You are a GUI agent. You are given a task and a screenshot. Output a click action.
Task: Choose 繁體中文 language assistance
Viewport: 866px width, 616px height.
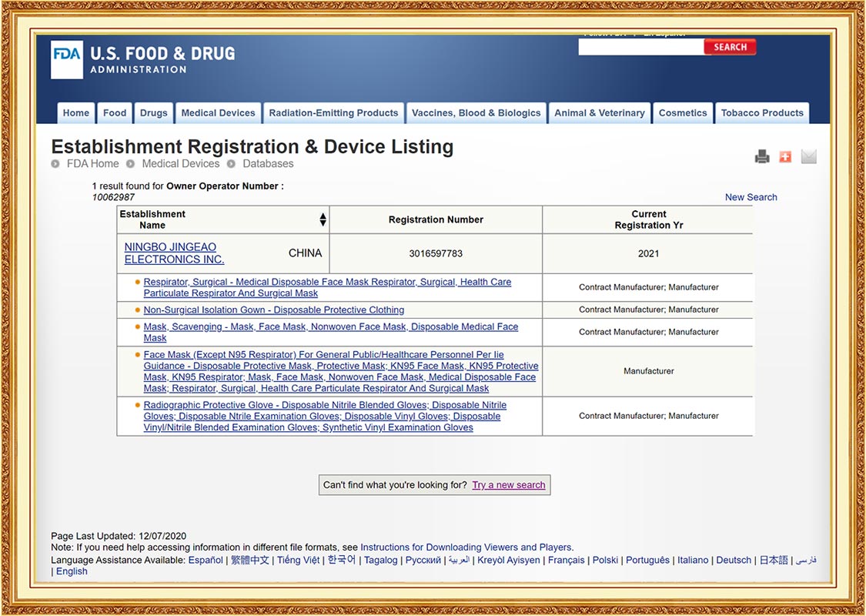249,560
